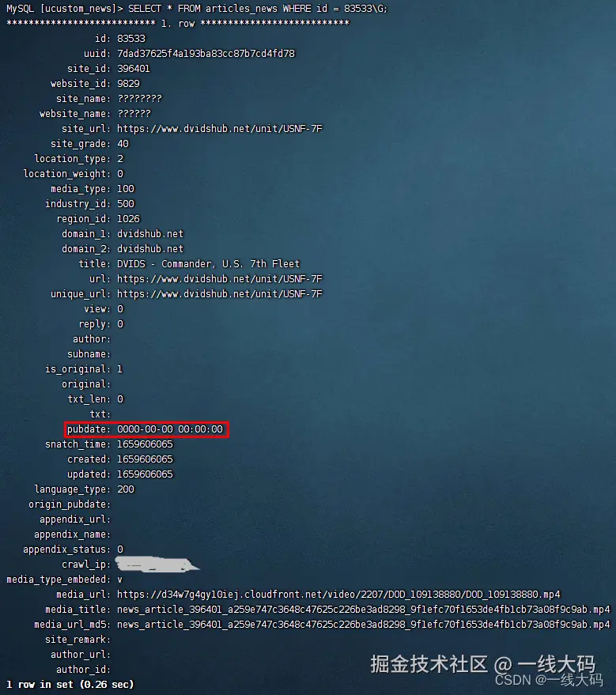616x695 pixels.
Task: Click the reply row value 0
Action: tap(120, 324)
